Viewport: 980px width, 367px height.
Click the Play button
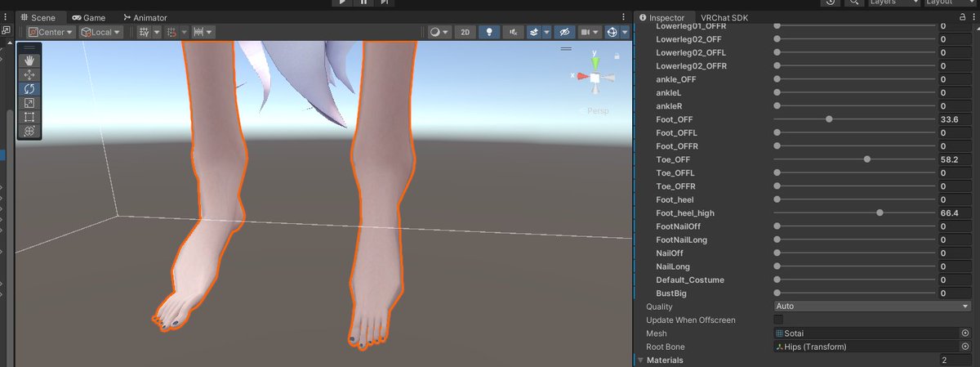[x=342, y=2]
